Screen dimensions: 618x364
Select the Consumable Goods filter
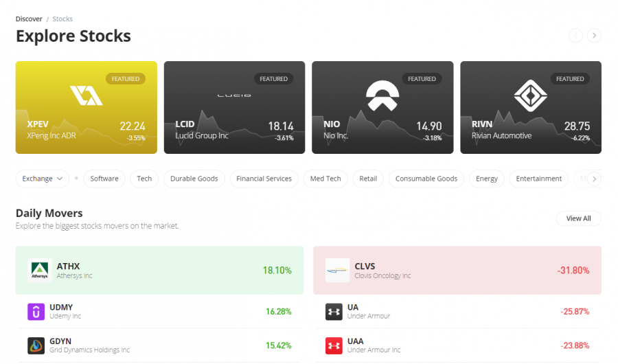tap(426, 179)
